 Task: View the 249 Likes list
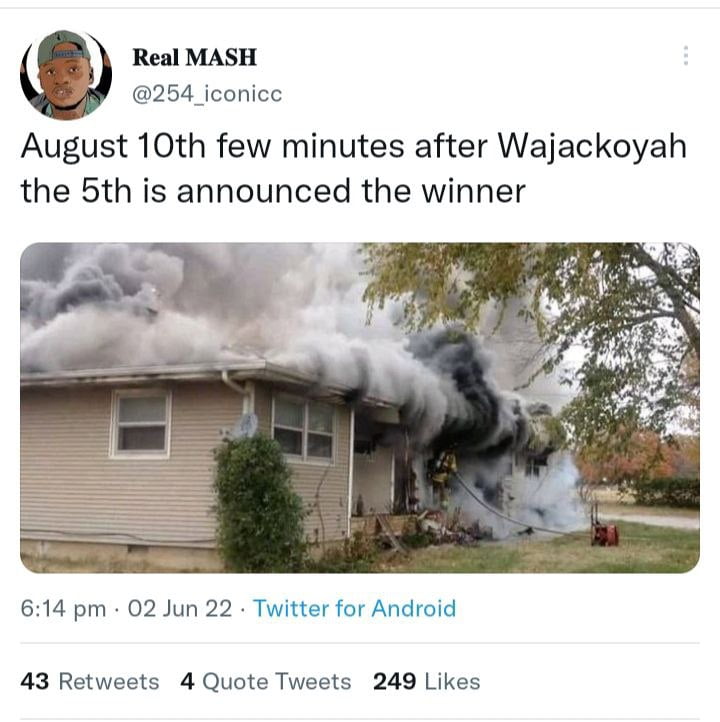(x=426, y=681)
